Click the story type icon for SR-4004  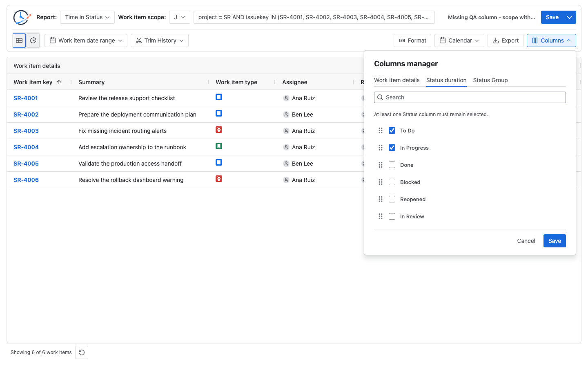219,146
